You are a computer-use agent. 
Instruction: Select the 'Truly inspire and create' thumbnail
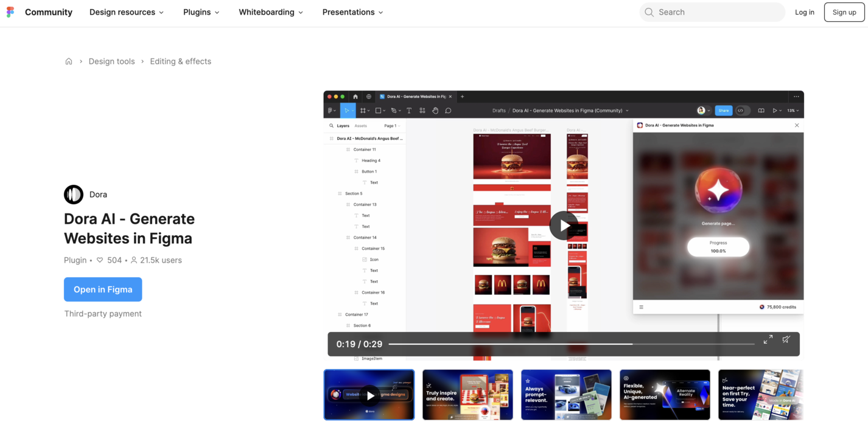coord(467,395)
